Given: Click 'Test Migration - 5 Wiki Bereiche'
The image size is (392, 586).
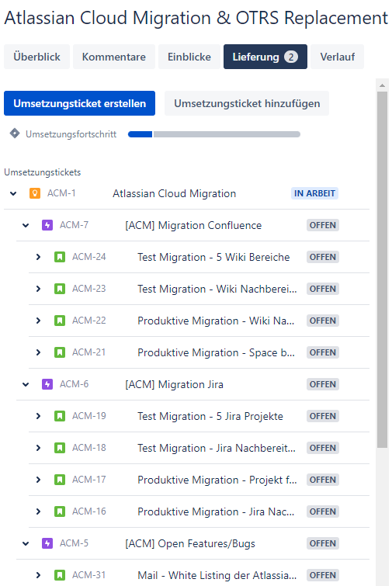Looking at the screenshot, I should [213, 257].
